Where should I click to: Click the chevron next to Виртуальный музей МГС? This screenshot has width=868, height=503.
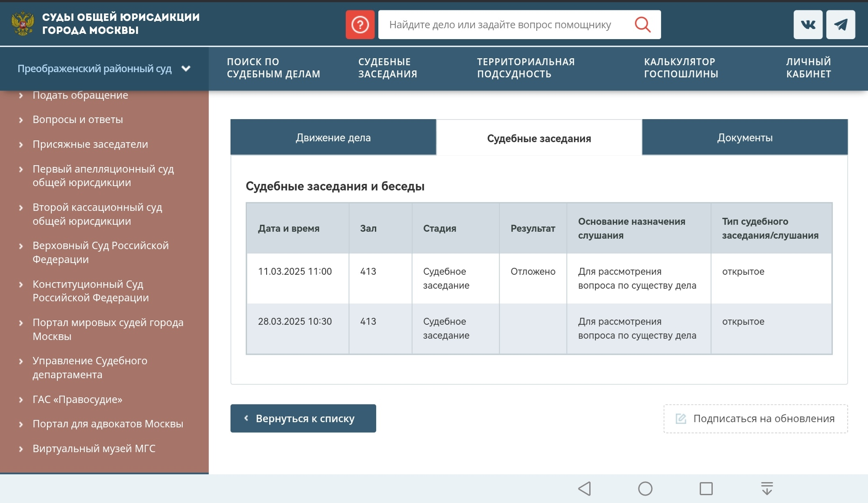(20, 449)
